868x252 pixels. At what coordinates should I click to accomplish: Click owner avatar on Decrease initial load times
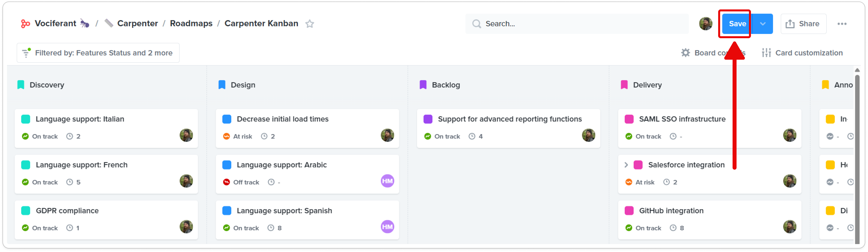[x=387, y=135]
